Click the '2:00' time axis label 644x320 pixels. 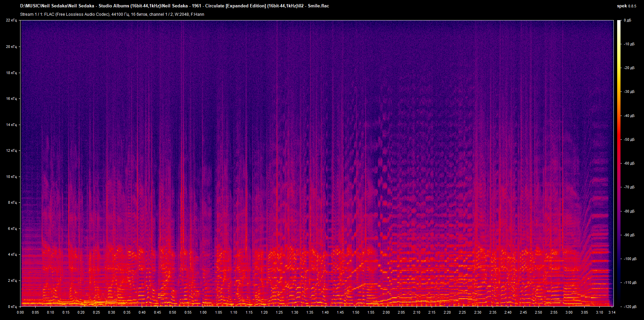tap(386, 312)
